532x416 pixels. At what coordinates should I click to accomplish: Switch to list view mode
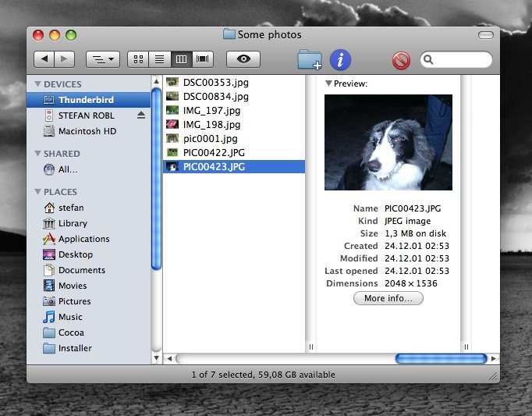[x=160, y=59]
